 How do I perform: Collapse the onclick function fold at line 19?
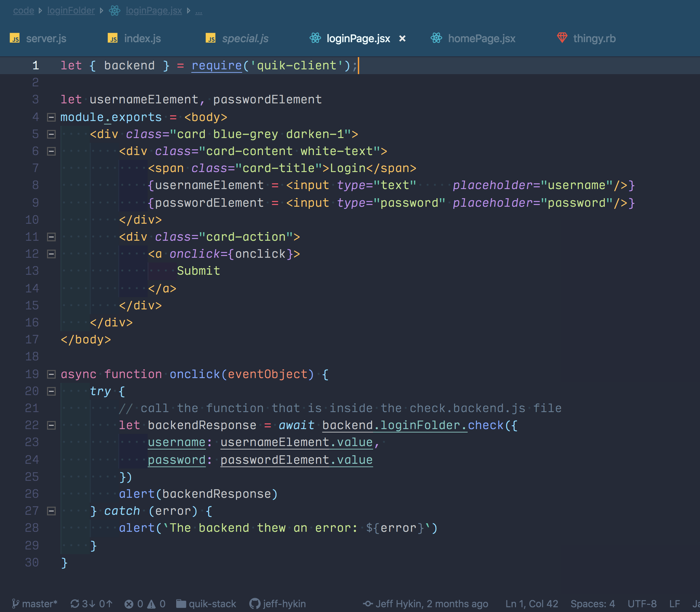point(51,375)
